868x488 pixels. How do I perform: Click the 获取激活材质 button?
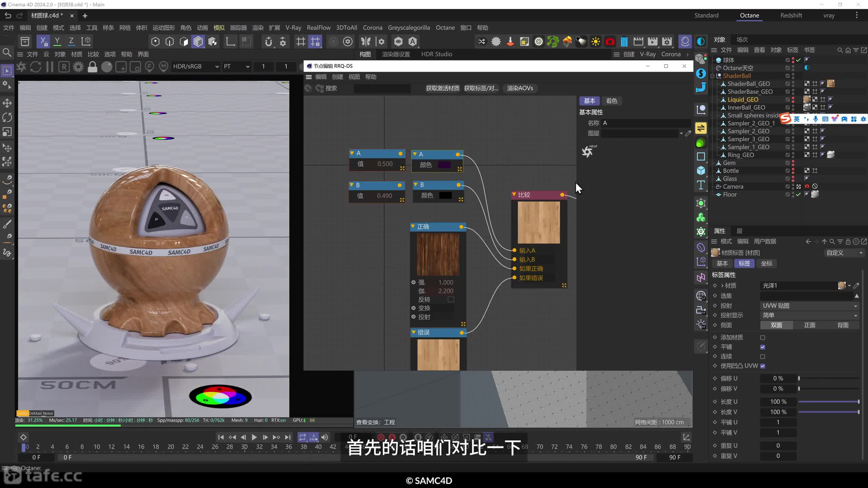[x=442, y=88]
